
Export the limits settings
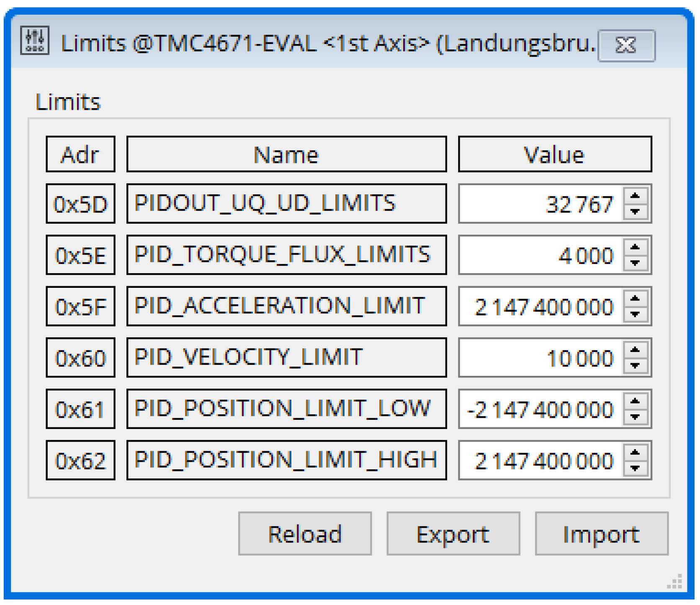(453, 534)
